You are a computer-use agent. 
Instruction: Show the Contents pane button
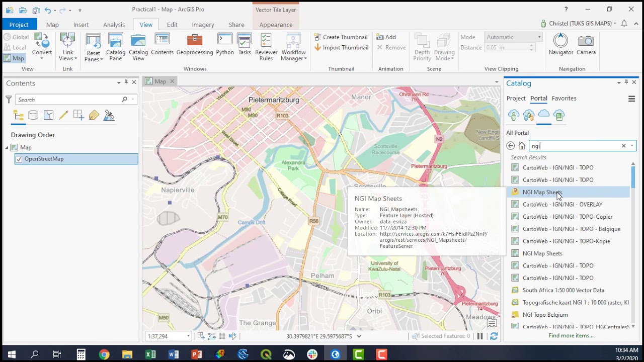pyautogui.click(x=162, y=44)
